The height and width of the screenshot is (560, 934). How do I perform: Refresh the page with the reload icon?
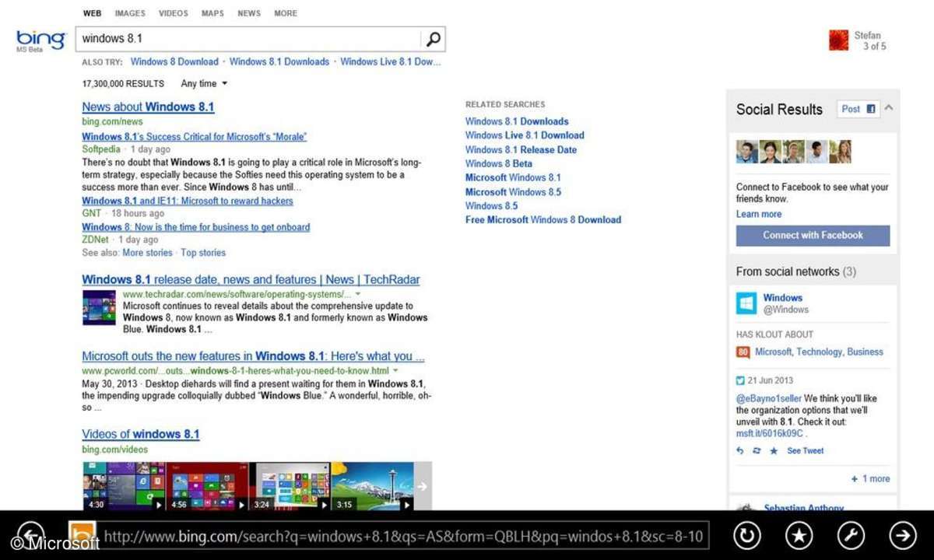[746, 535]
